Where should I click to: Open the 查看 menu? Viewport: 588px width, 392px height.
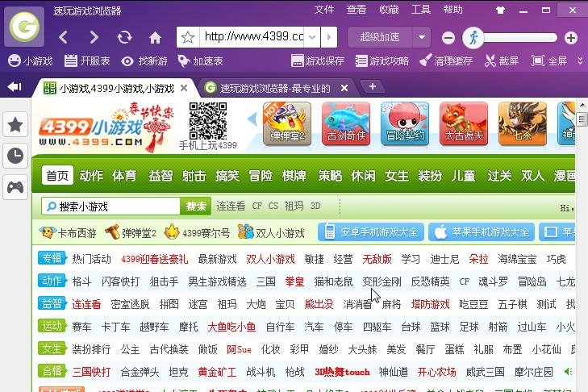pyautogui.click(x=357, y=10)
